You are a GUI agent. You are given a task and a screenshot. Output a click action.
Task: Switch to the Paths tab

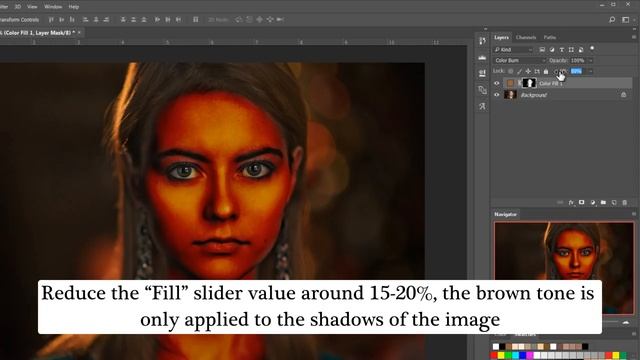550,37
